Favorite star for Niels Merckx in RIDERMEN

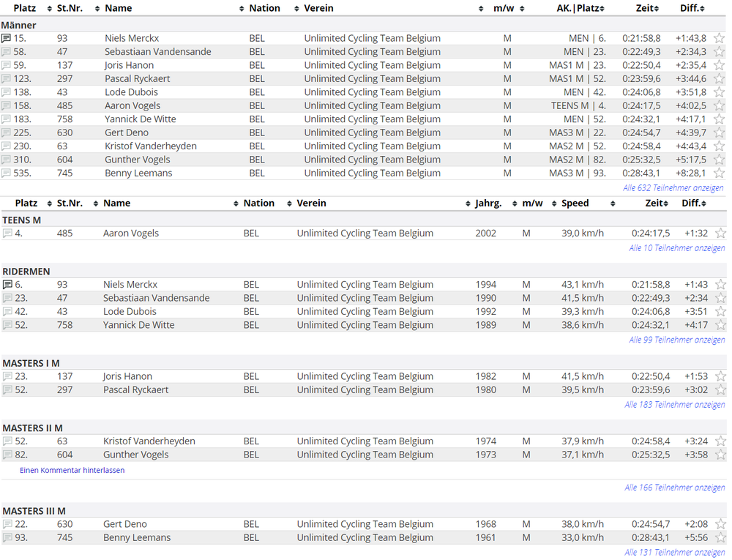pos(721,285)
